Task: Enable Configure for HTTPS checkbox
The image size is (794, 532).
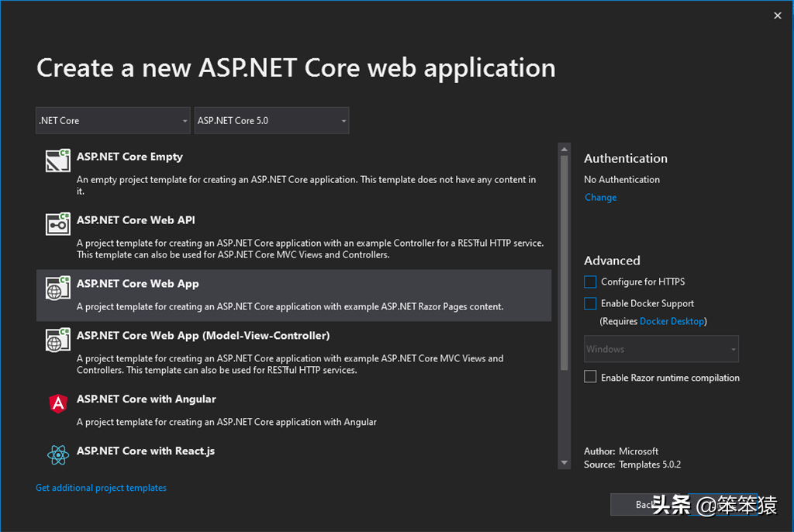Action: pos(590,282)
